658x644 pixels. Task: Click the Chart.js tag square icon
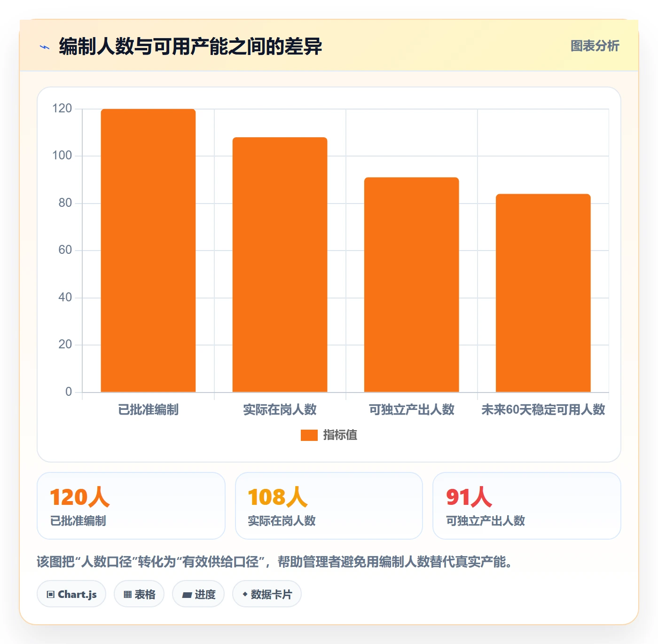(51, 595)
